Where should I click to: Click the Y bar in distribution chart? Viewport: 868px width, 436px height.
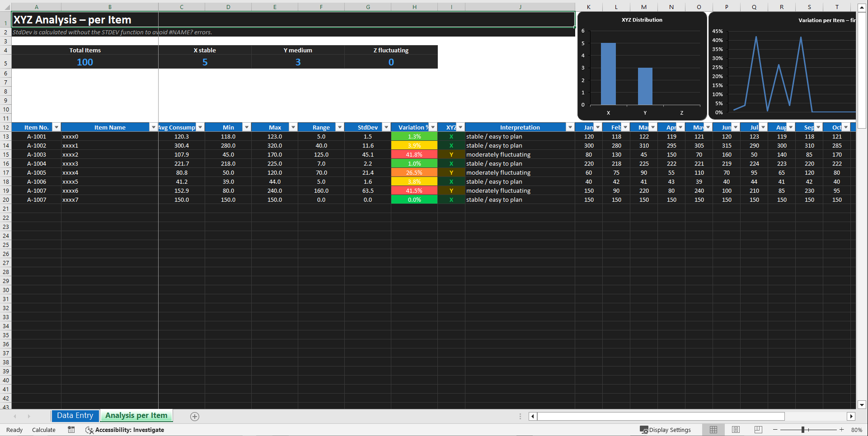tap(645, 86)
